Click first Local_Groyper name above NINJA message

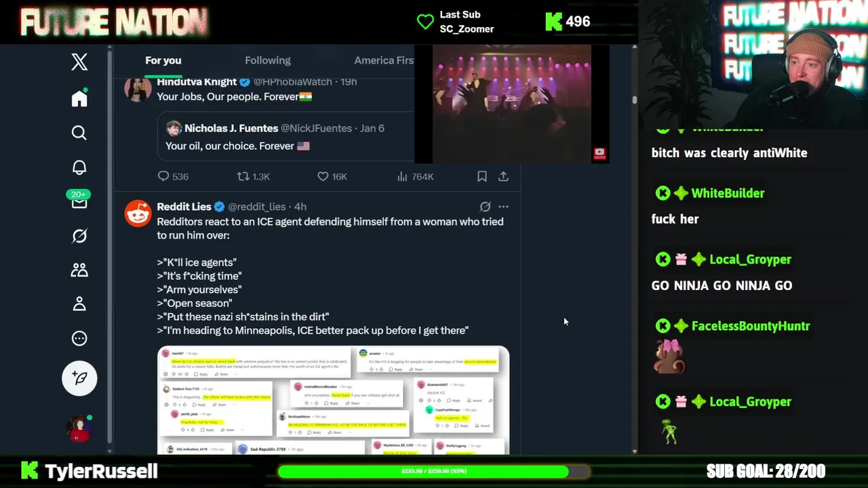[750, 260]
